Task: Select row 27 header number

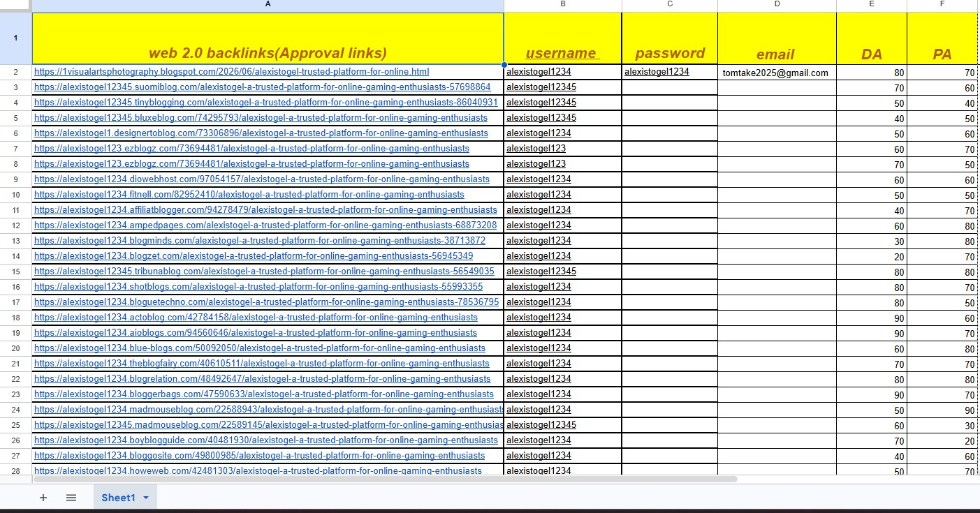Action: [x=16, y=456]
